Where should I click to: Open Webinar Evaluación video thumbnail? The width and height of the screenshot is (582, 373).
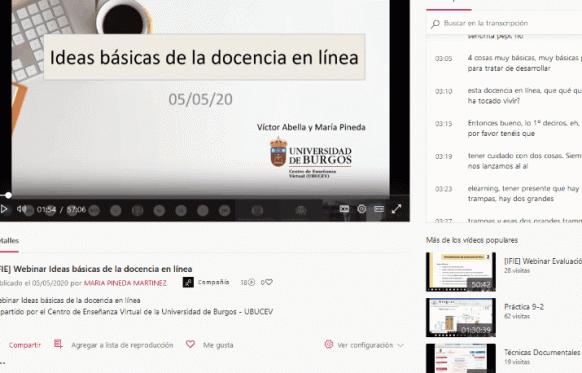coord(461,272)
